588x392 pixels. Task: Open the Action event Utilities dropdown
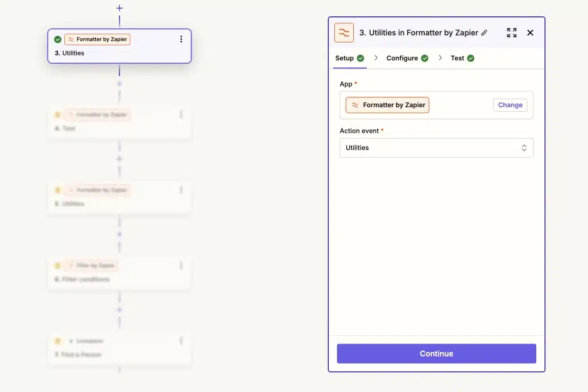tap(436, 148)
